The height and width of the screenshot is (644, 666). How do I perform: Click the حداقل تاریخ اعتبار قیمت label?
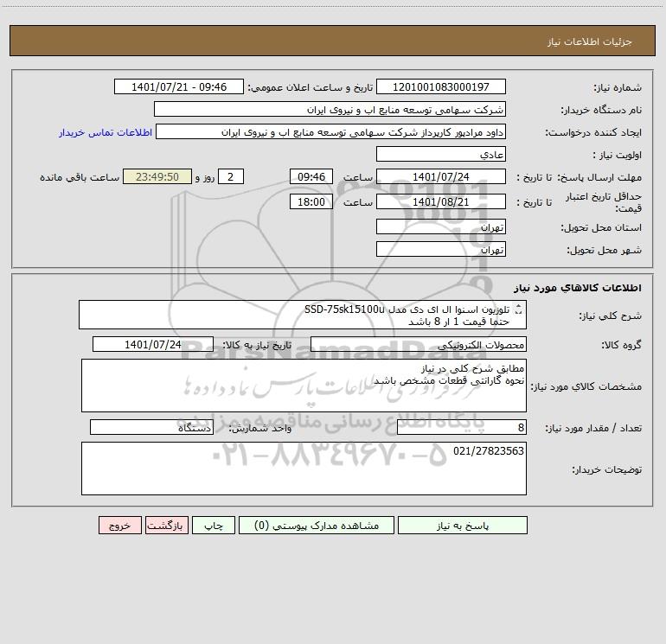[604, 202]
